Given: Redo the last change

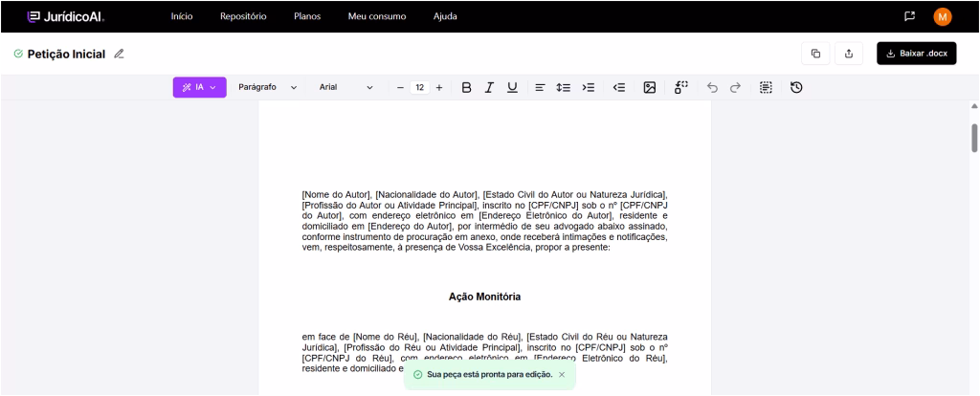Looking at the screenshot, I should pyautogui.click(x=736, y=87).
